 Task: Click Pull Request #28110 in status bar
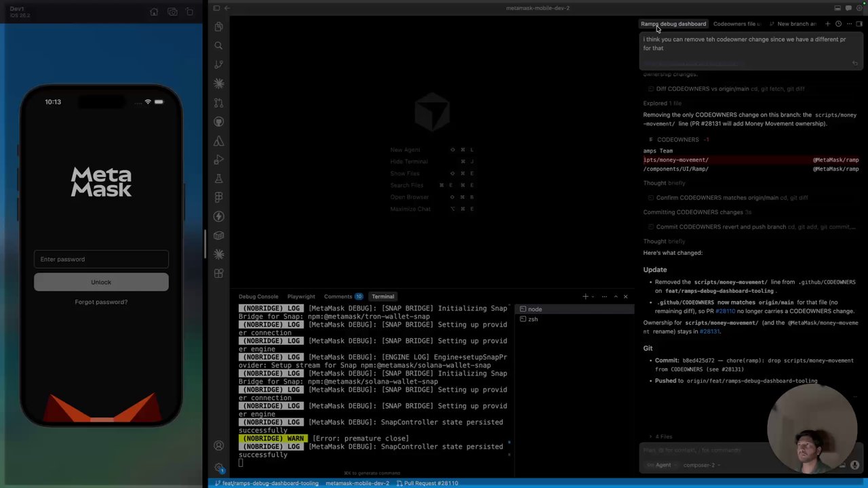[427, 483]
